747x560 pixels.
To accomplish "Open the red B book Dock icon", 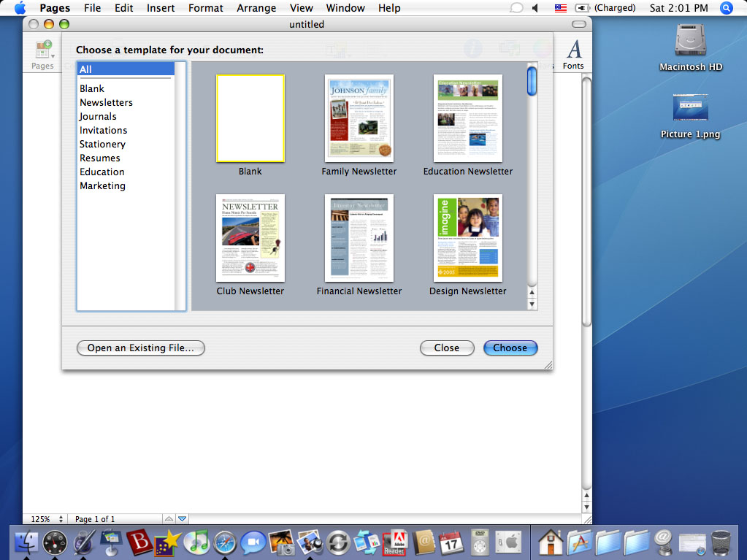I will (x=139, y=542).
